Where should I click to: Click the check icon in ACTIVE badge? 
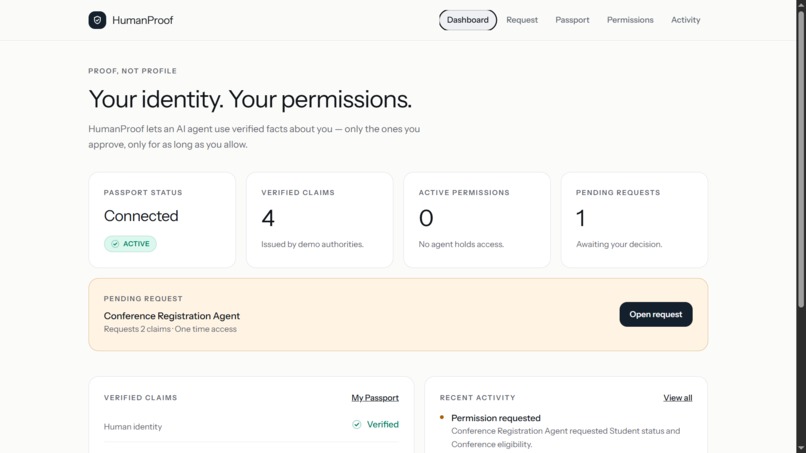click(115, 244)
